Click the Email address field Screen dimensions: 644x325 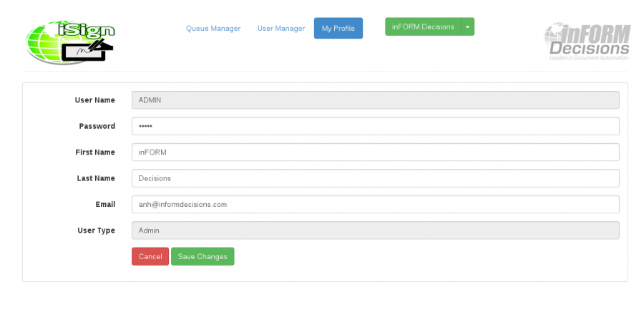pyautogui.click(x=375, y=205)
